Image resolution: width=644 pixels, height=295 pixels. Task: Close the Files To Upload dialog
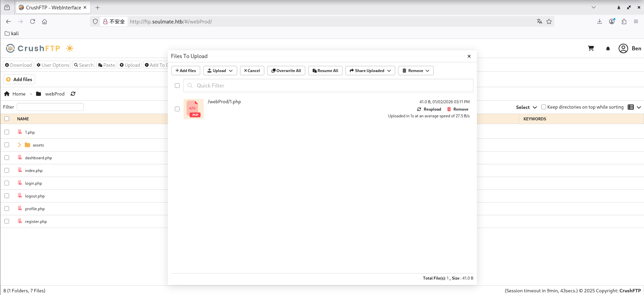coord(469,56)
